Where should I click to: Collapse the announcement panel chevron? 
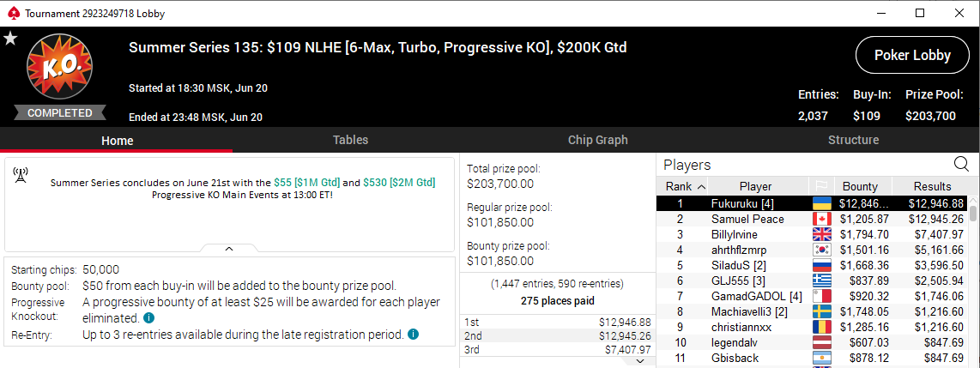(229, 249)
